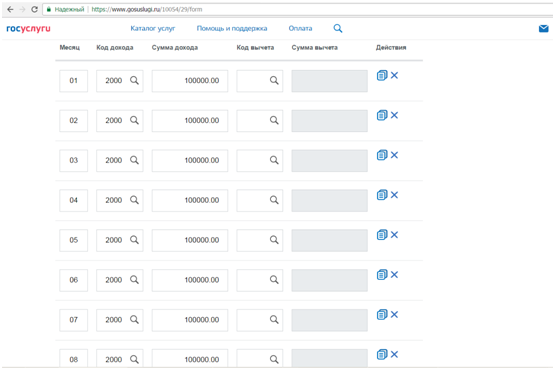Delete the month 06 row
The width and height of the screenshot is (555, 370).
point(394,274)
